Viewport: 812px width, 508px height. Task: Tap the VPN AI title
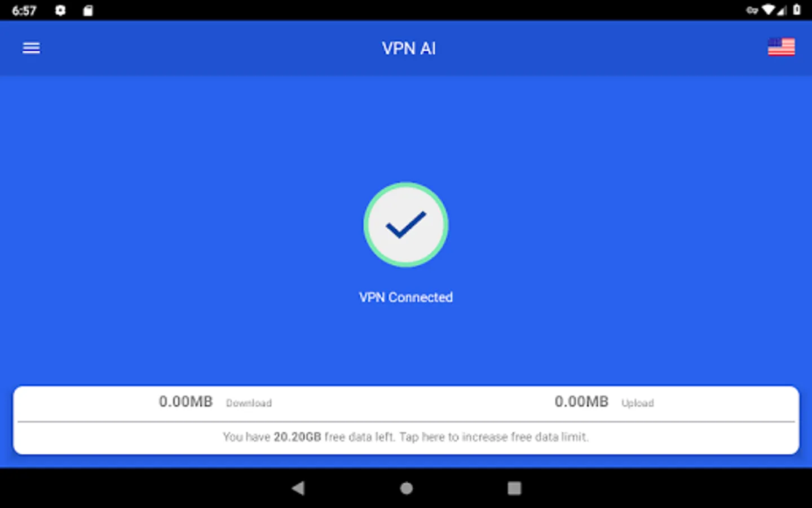coord(409,49)
